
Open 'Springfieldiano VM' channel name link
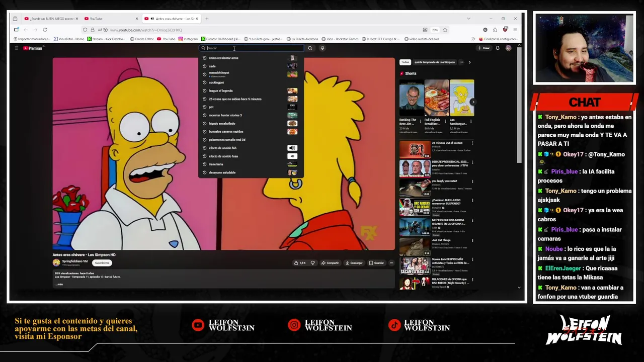pyautogui.click(x=75, y=261)
